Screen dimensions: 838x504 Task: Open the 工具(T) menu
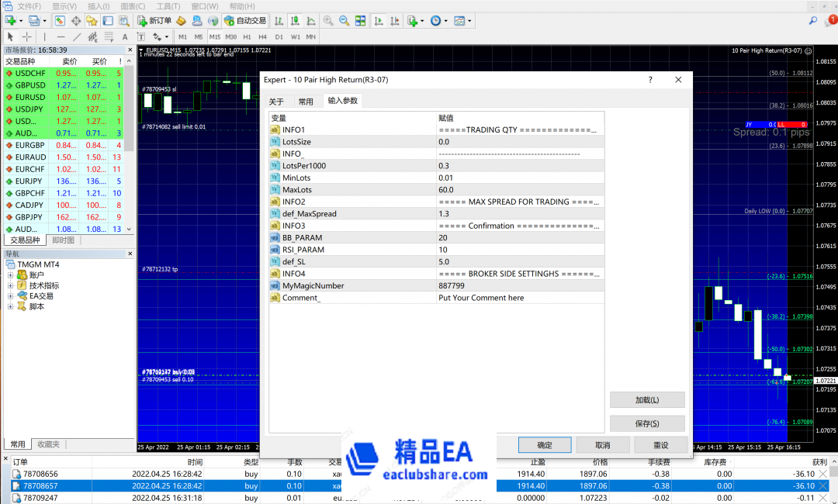168,5
